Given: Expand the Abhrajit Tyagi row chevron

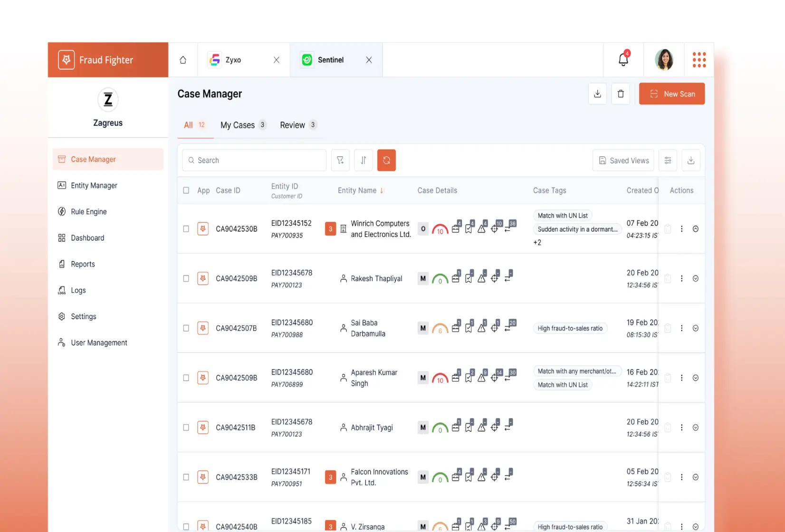Looking at the screenshot, I should click(695, 427).
